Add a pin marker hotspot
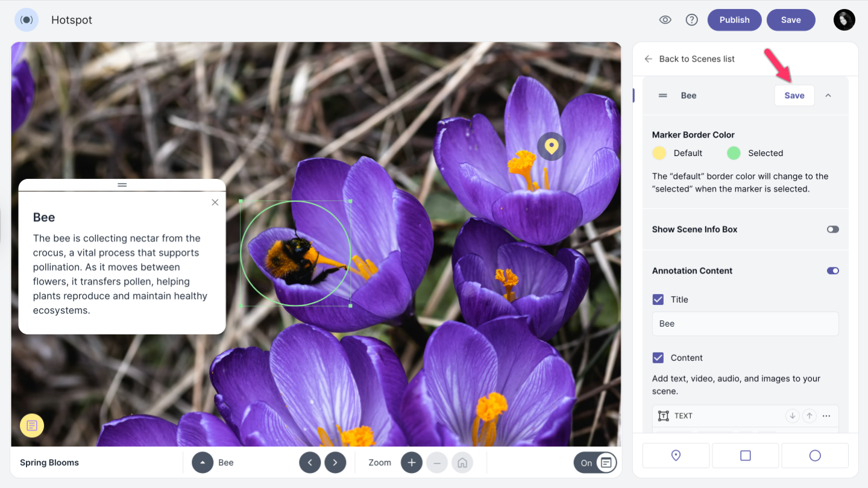Viewport: 868px width, 488px height. pos(676,455)
